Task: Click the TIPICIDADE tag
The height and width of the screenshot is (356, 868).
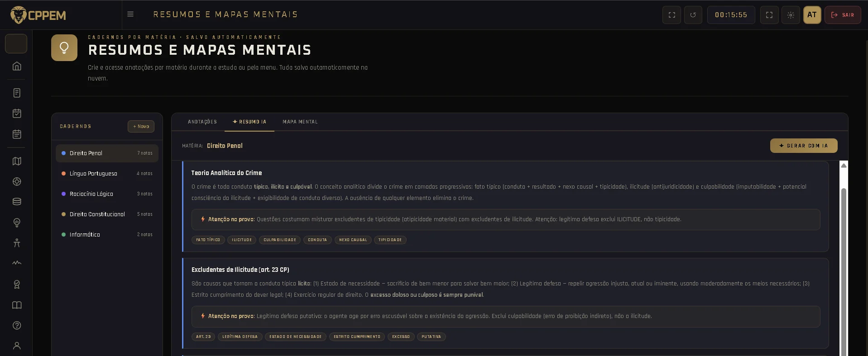Action: tap(390, 240)
